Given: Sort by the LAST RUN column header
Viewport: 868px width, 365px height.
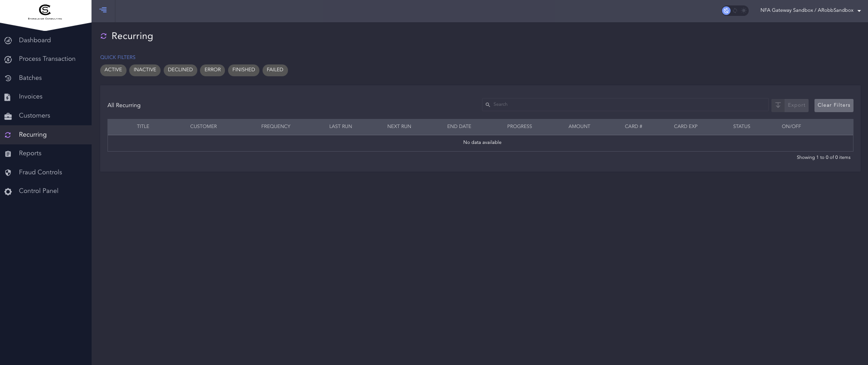Looking at the screenshot, I should click(x=341, y=127).
